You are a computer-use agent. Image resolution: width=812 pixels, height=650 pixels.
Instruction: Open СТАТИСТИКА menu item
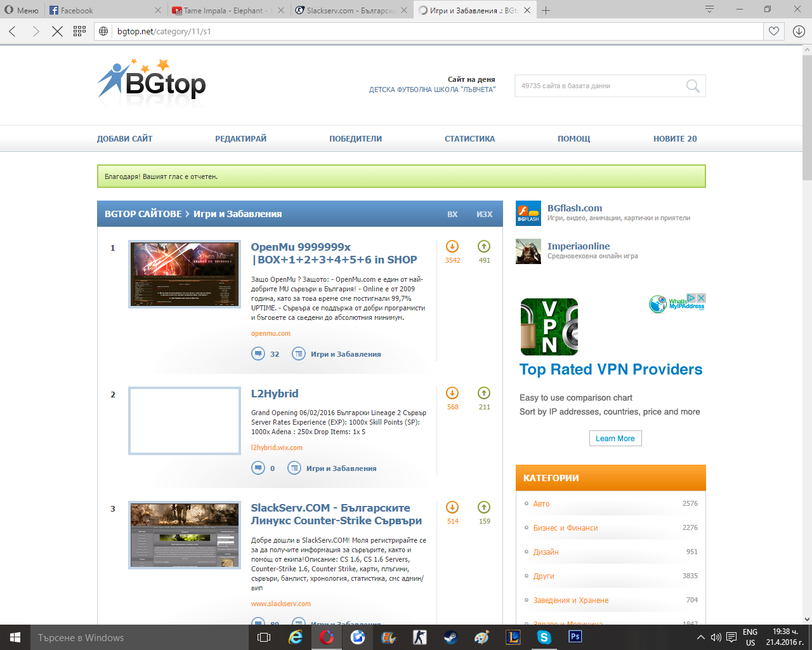pos(469,138)
